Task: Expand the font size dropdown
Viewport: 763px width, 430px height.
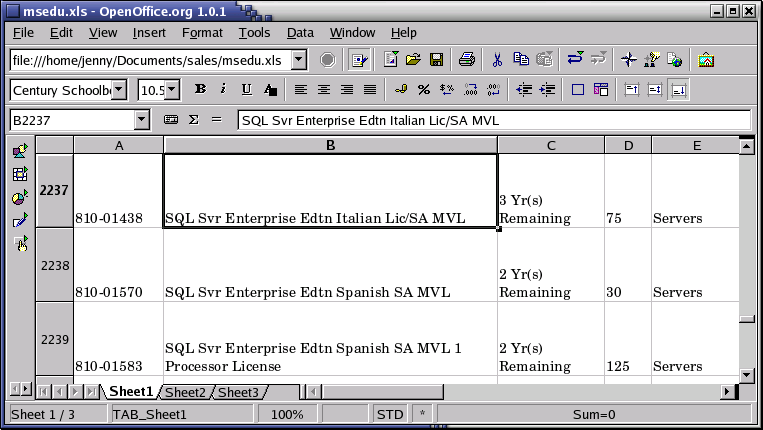Action: click(x=172, y=90)
